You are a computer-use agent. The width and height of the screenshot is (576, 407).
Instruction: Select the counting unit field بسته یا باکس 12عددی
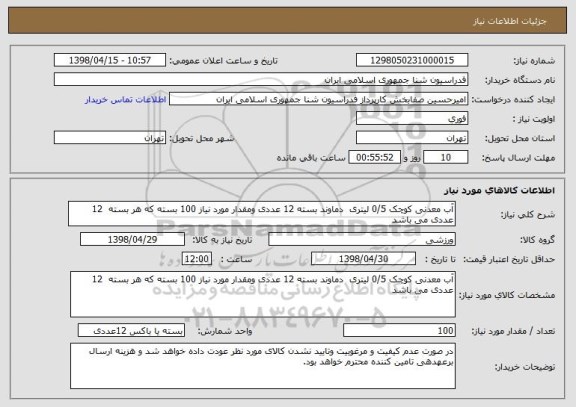pyautogui.click(x=131, y=331)
